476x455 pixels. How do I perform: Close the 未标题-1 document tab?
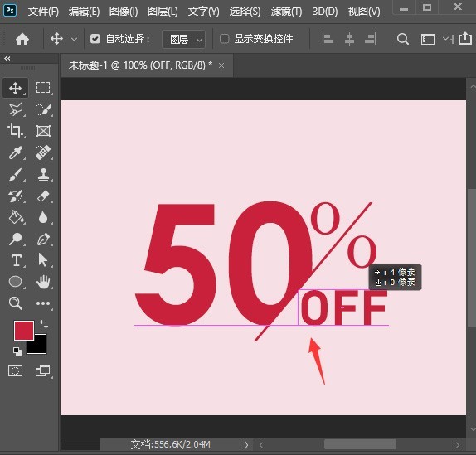[x=221, y=65]
